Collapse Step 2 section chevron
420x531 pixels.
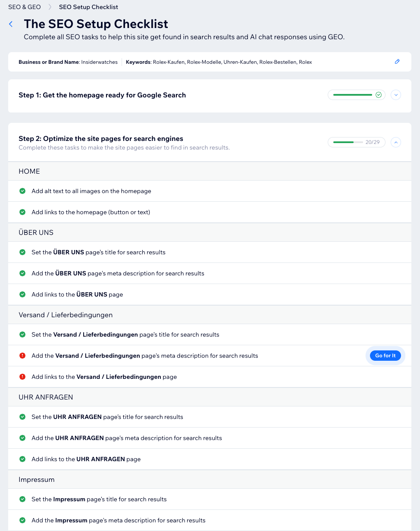396,142
